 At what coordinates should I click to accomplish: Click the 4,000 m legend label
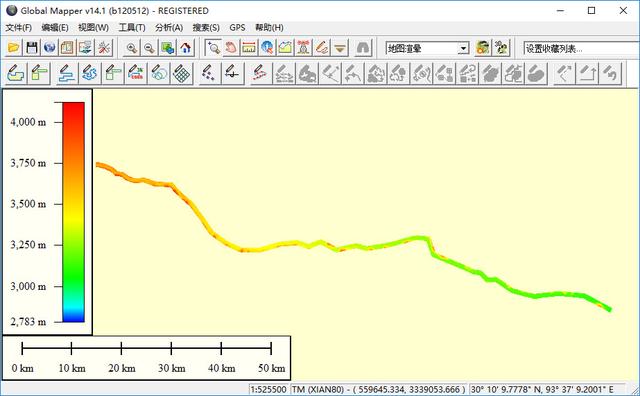[x=28, y=122]
